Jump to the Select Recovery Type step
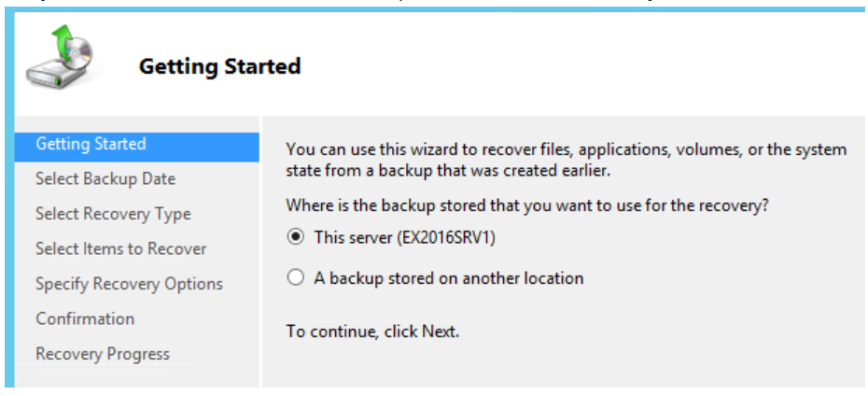 tap(113, 214)
